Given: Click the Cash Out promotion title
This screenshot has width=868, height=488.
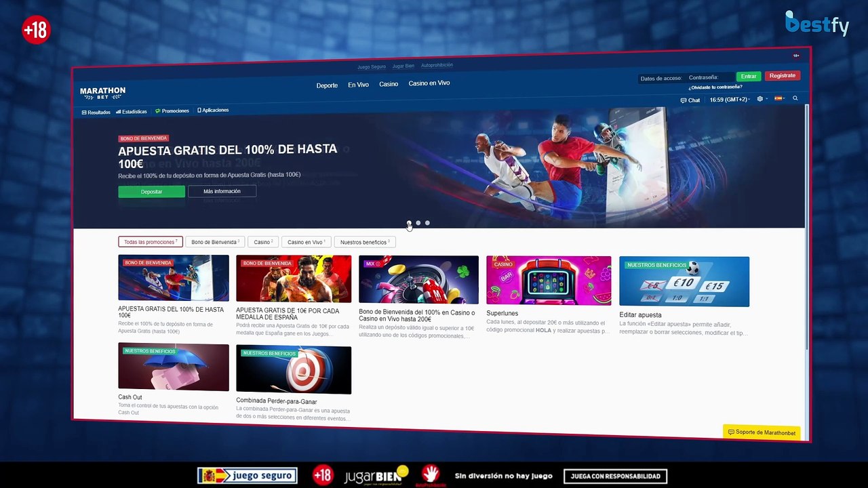Looking at the screenshot, I should point(130,397).
